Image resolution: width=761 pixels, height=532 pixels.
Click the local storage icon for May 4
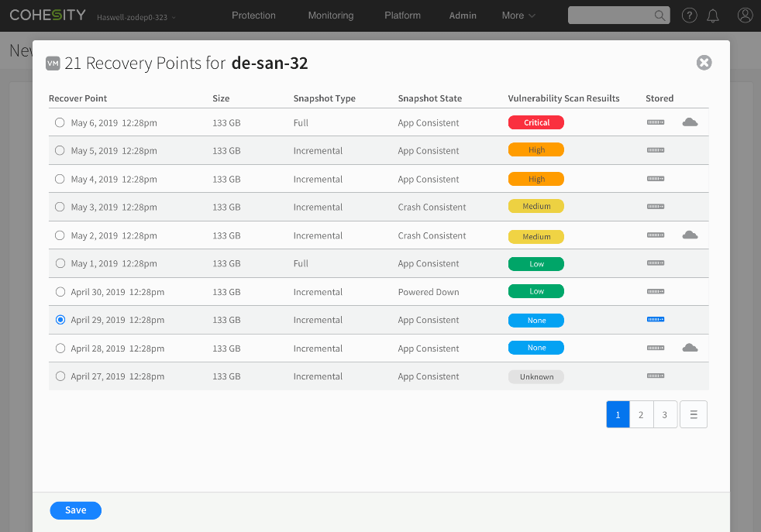[656, 179]
